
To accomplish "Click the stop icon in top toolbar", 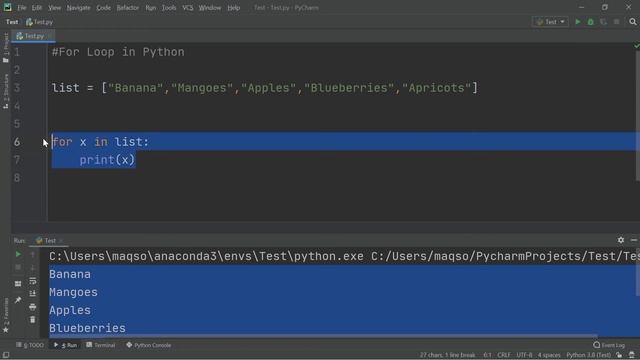I will (x=616, y=22).
